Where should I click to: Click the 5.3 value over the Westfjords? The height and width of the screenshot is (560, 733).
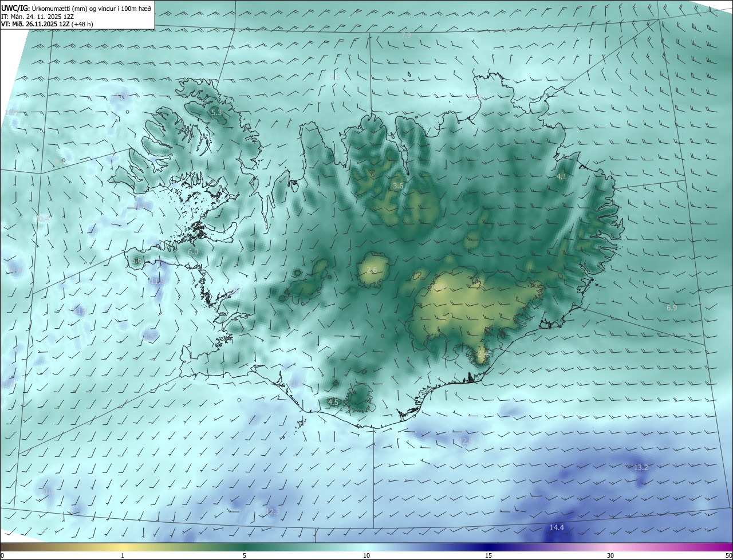click(216, 113)
